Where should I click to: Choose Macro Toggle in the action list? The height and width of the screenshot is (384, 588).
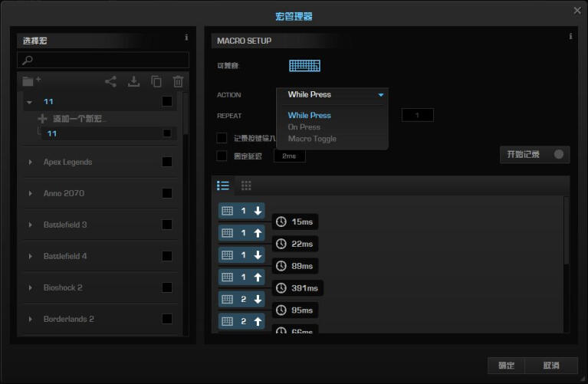click(x=312, y=139)
